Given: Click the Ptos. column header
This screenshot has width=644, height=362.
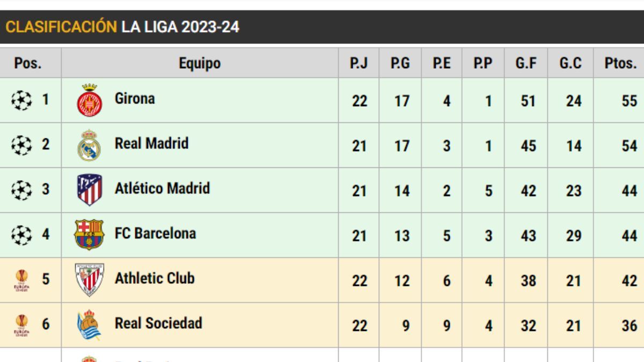Looking at the screenshot, I should pyautogui.click(x=620, y=63).
